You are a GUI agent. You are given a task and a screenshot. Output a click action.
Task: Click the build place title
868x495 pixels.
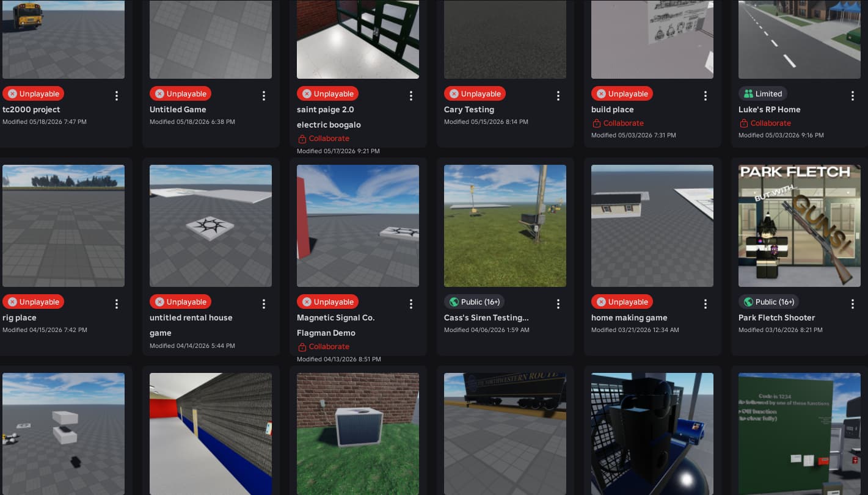[x=613, y=110]
